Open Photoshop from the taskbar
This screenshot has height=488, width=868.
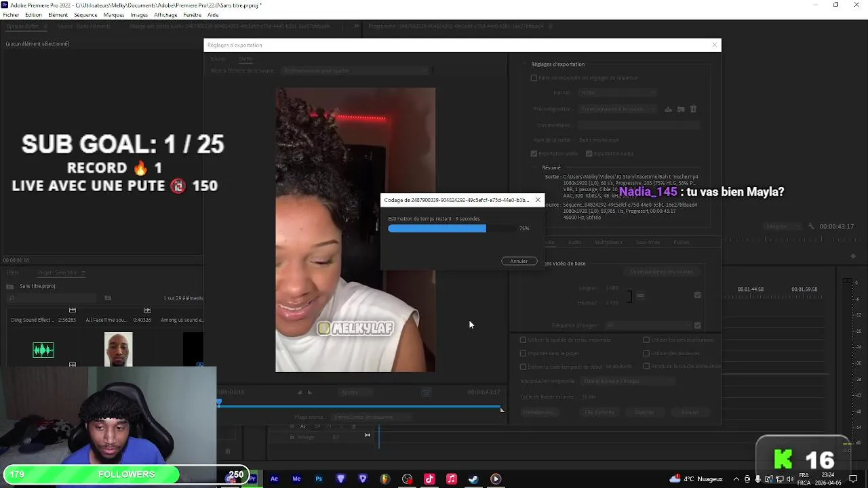tap(319, 479)
